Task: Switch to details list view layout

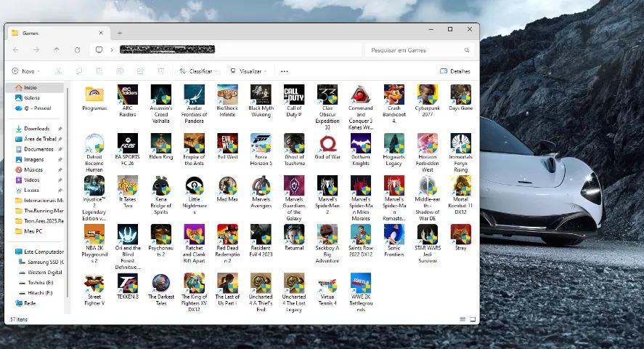Action: pos(462,319)
